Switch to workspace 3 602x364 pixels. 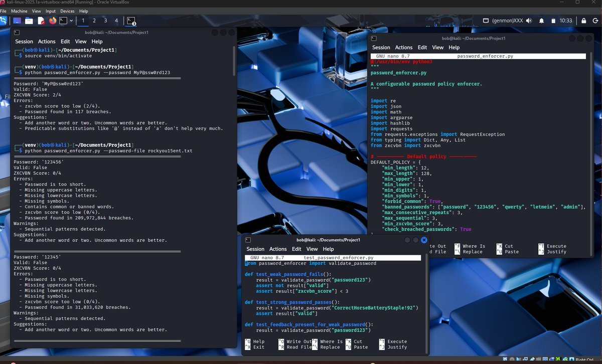tap(105, 21)
